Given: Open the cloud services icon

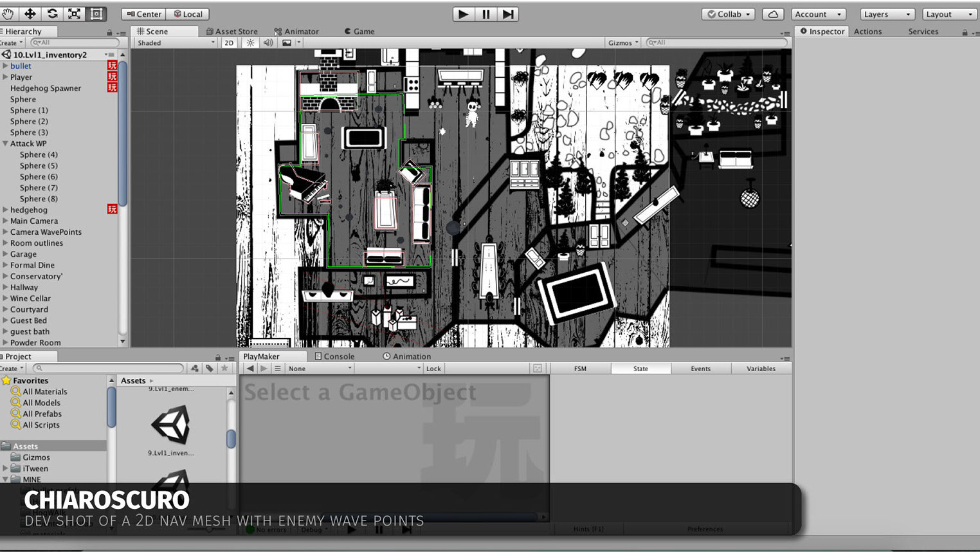Looking at the screenshot, I should (x=773, y=14).
